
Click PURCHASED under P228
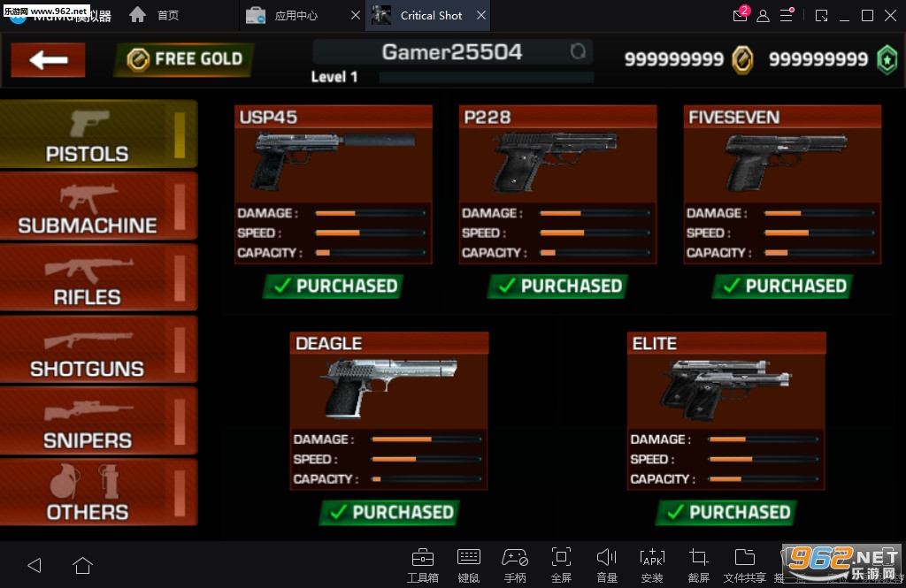[x=557, y=286]
